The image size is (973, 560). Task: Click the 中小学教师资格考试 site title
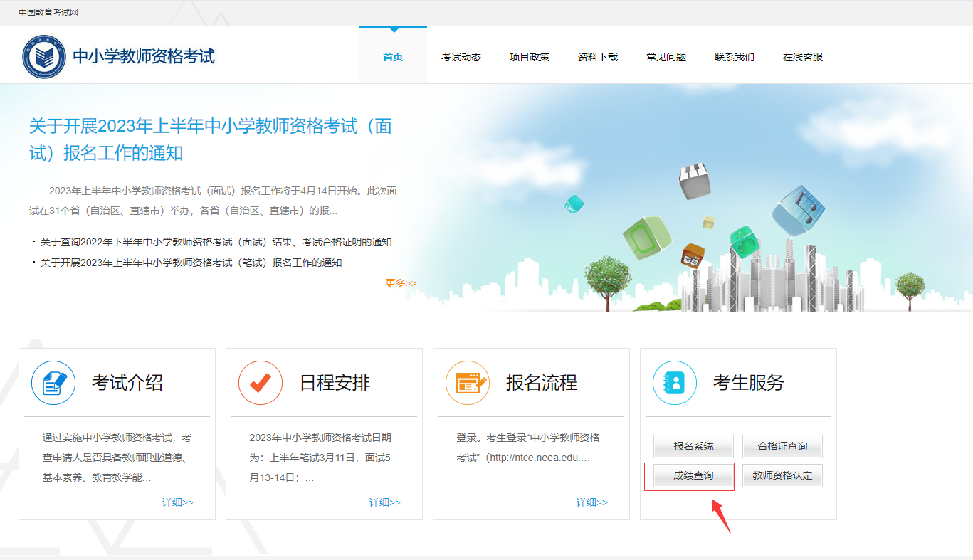(144, 56)
